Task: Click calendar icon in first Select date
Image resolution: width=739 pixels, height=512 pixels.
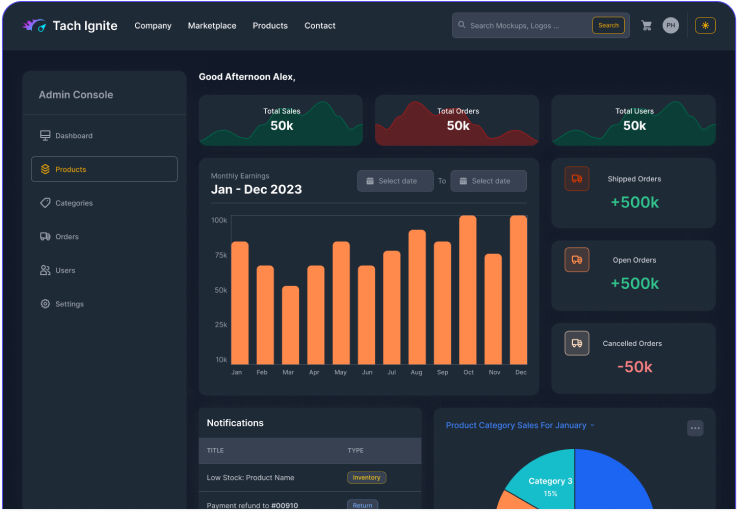Action: coord(370,181)
